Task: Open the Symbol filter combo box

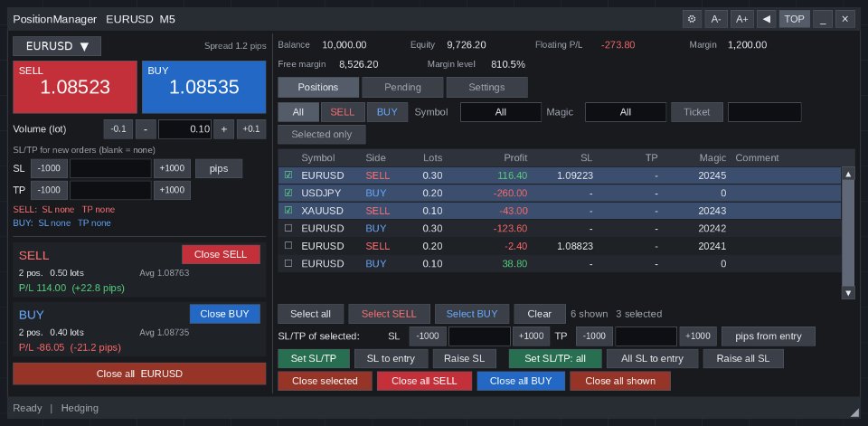Action: (500, 112)
